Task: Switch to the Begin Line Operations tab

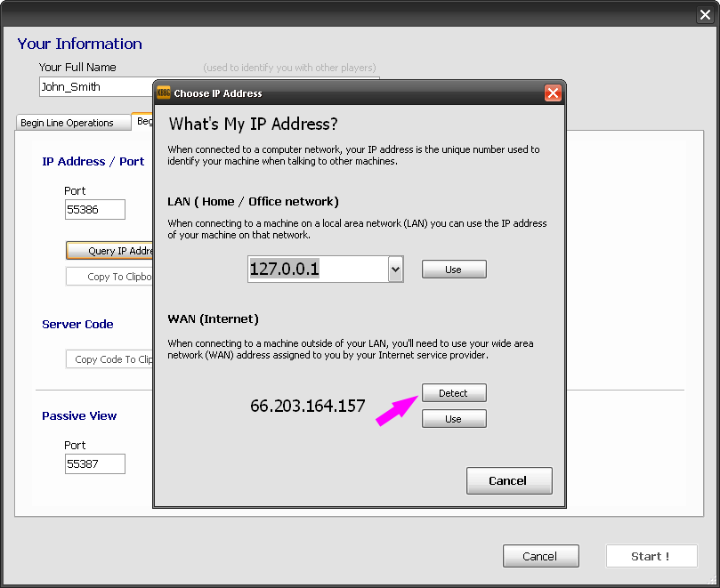Action: [x=68, y=123]
